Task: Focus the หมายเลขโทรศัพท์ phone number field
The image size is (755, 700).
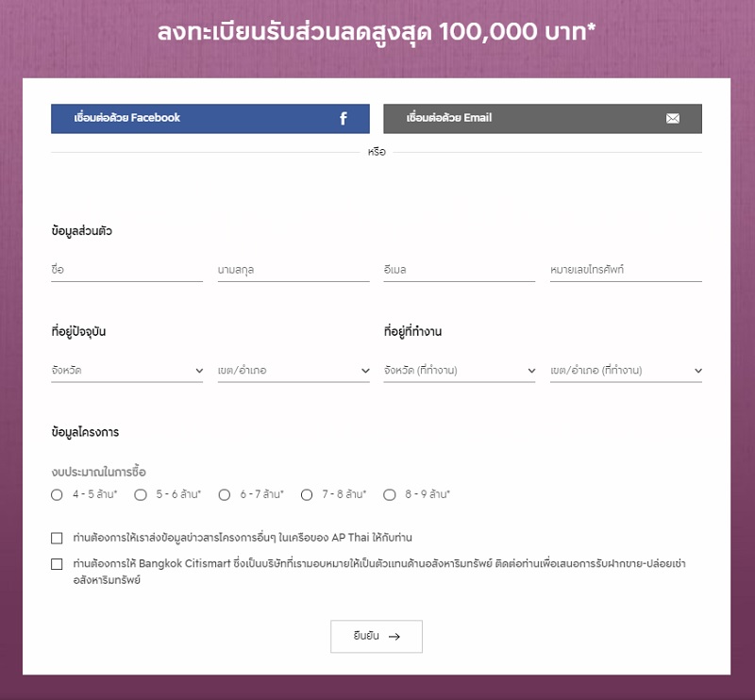Action: pyautogui.click(x=626, y=270)
